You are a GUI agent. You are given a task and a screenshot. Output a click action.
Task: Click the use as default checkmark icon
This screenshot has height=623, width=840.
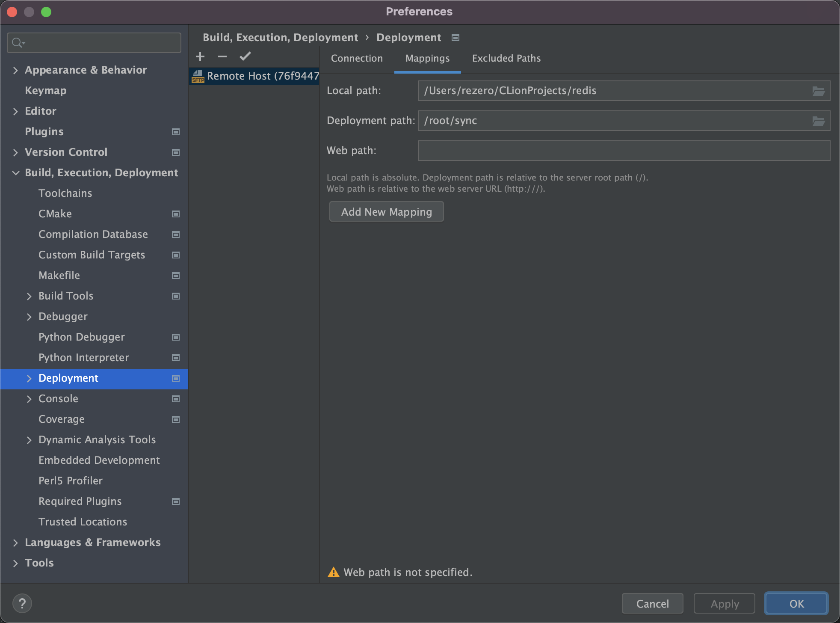245,56
